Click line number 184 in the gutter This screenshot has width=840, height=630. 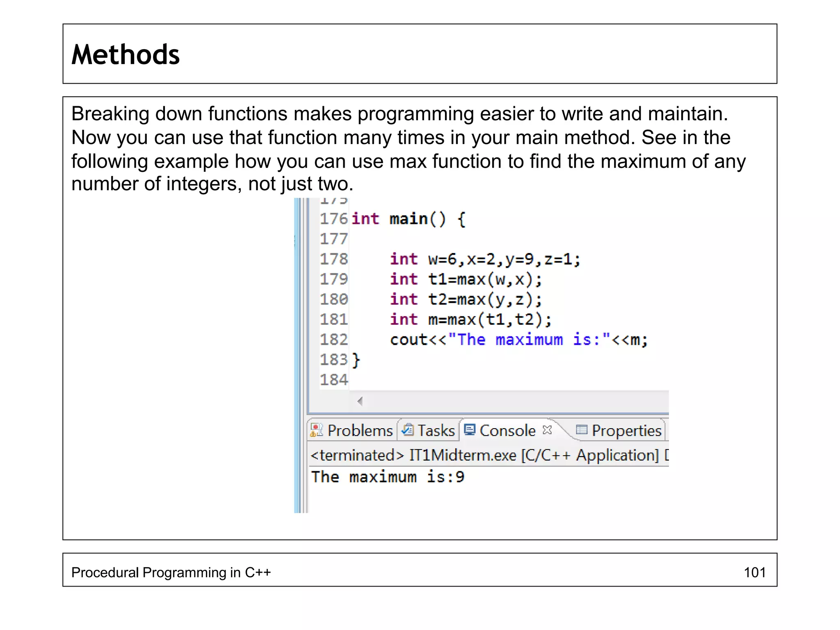click(334, 379)
